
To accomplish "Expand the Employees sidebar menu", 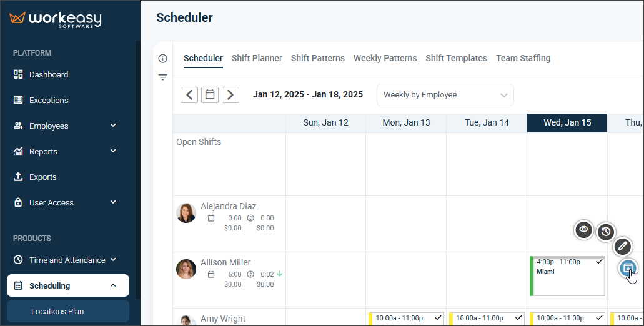I will (x=64, y=126).
